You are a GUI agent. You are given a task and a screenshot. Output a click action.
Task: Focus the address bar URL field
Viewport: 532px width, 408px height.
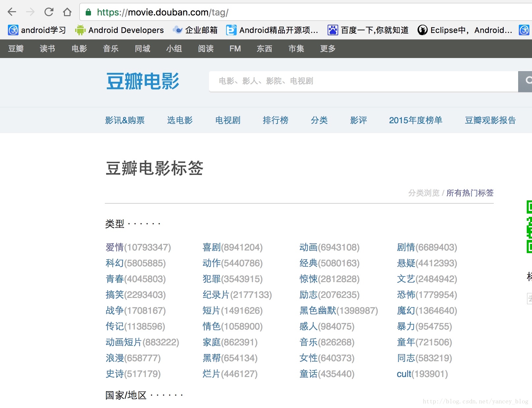(307, 12)
